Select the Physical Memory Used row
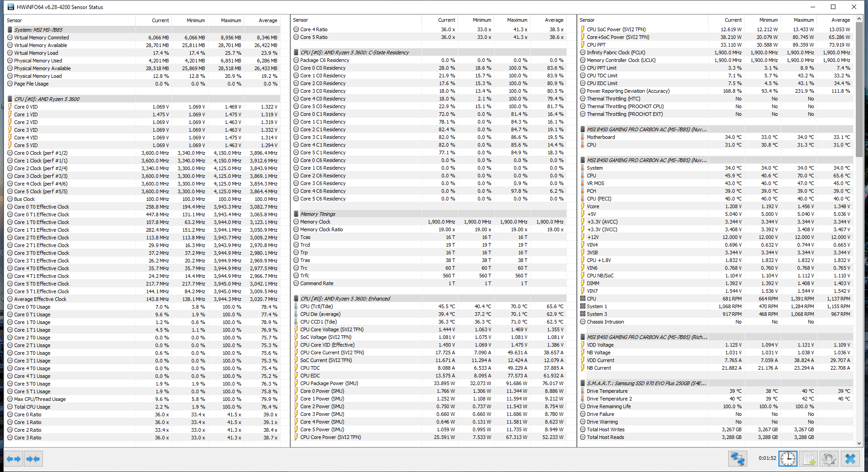This screenshot has width=868, height=472. (x=142, y=61)
